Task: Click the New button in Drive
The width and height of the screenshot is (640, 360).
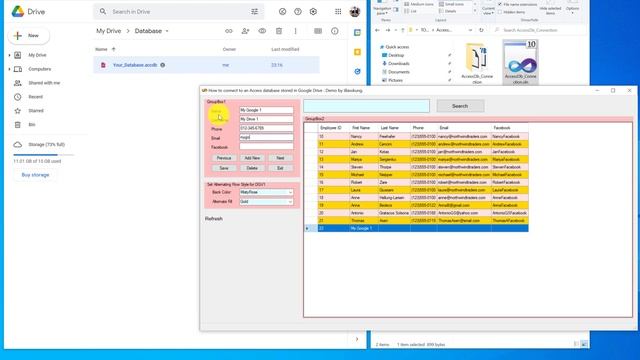Action: (x=29, y=36)
